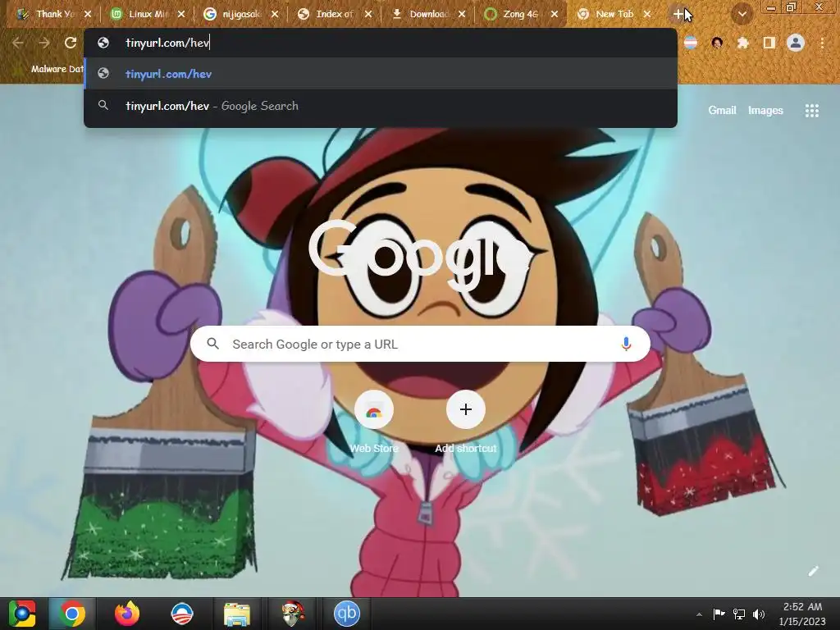Close the Index of tab
Screen dimensions: 840x630
coord(368,15)
